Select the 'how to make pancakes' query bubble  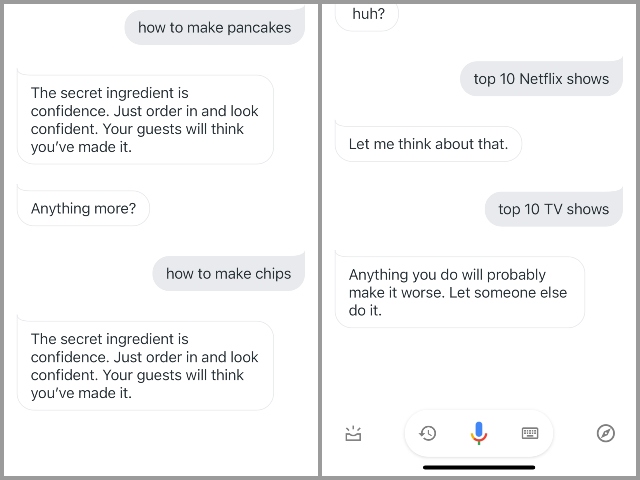click(215, 27)
